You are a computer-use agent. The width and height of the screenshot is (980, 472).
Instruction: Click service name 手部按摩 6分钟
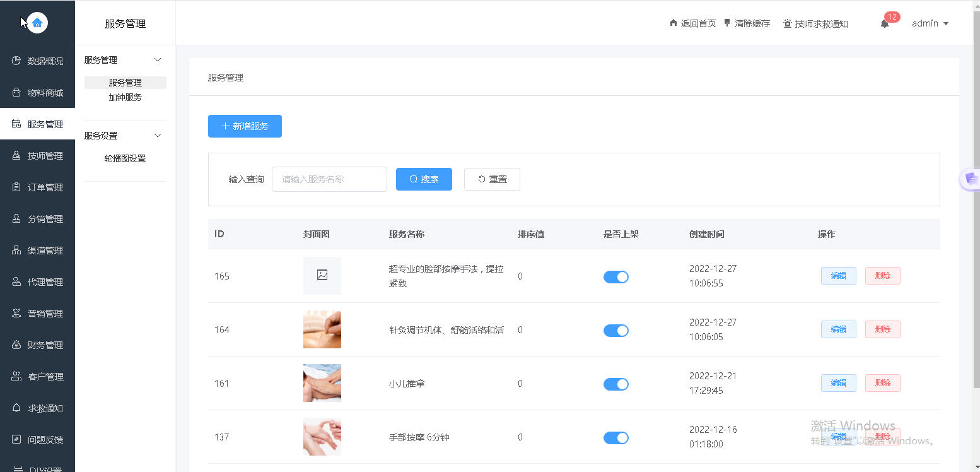coord(419,437)
